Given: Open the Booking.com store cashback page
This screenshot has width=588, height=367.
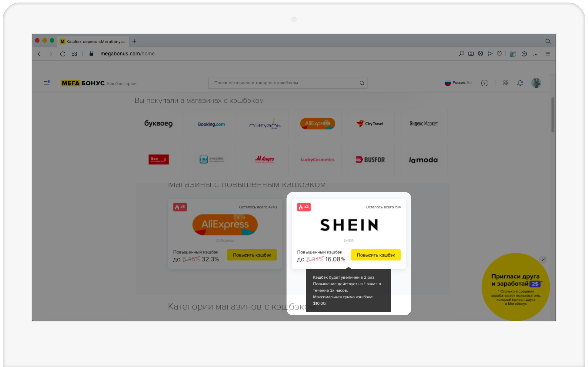Looking at the screenshot, I should (x=211, y=123).
